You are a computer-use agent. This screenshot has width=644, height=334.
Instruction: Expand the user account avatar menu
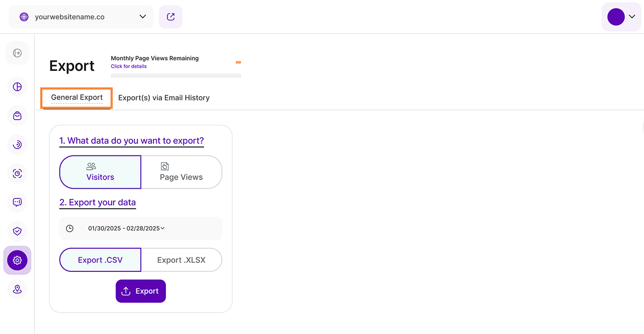(x=621, y=17)
